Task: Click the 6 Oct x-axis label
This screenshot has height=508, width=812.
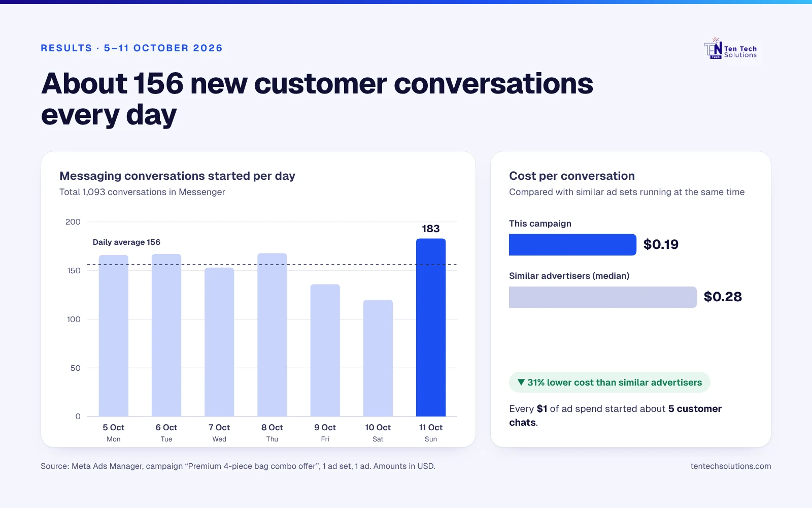Action: [x=166, y=428]
